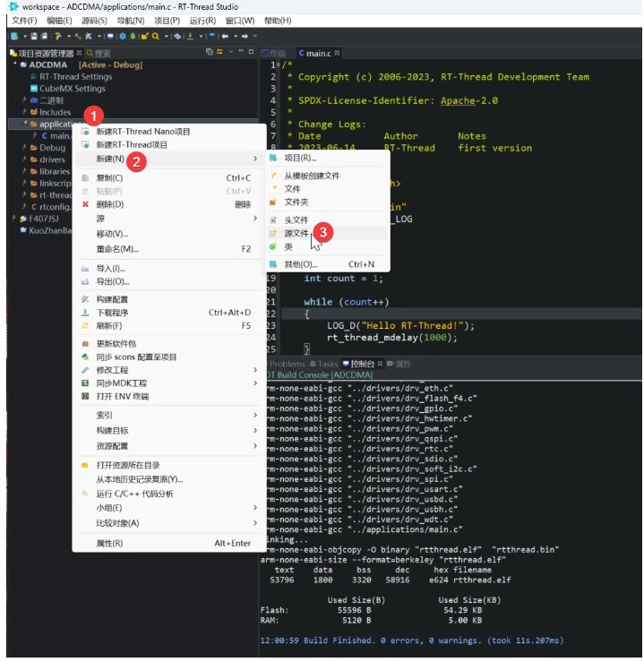Image resolution: width=644 pixels, height=662 pixels.
Task: Open dropdown arrow next to new project icon
Action: [25, 37]
